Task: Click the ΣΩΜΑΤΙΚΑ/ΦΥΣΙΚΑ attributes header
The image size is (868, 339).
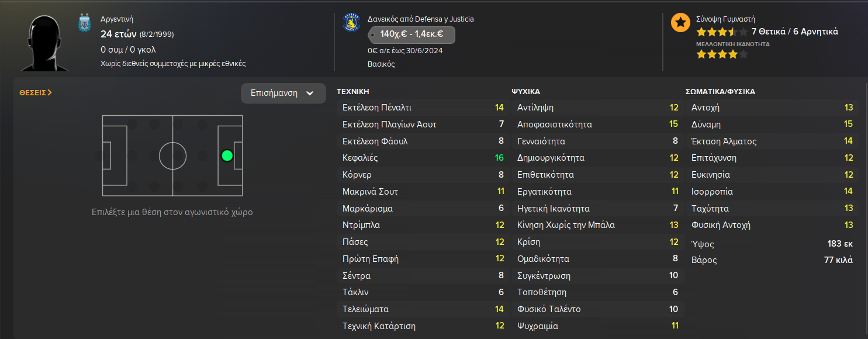Action: click(720, 92)
